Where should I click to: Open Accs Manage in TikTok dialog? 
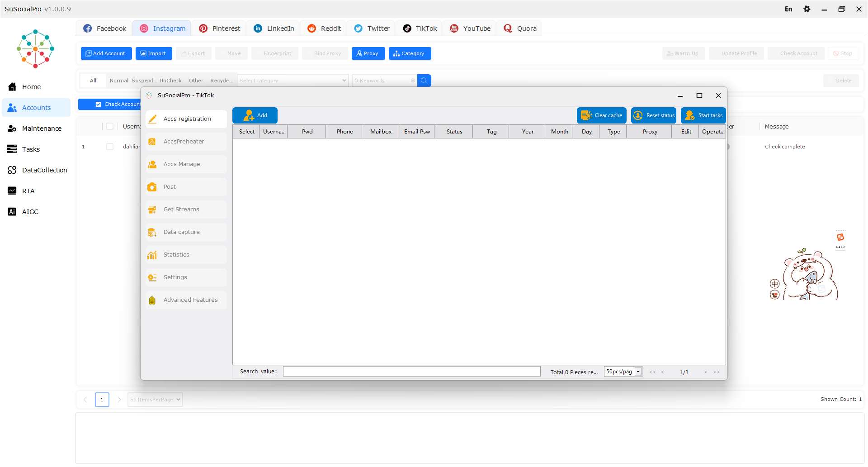pos(186,164)
